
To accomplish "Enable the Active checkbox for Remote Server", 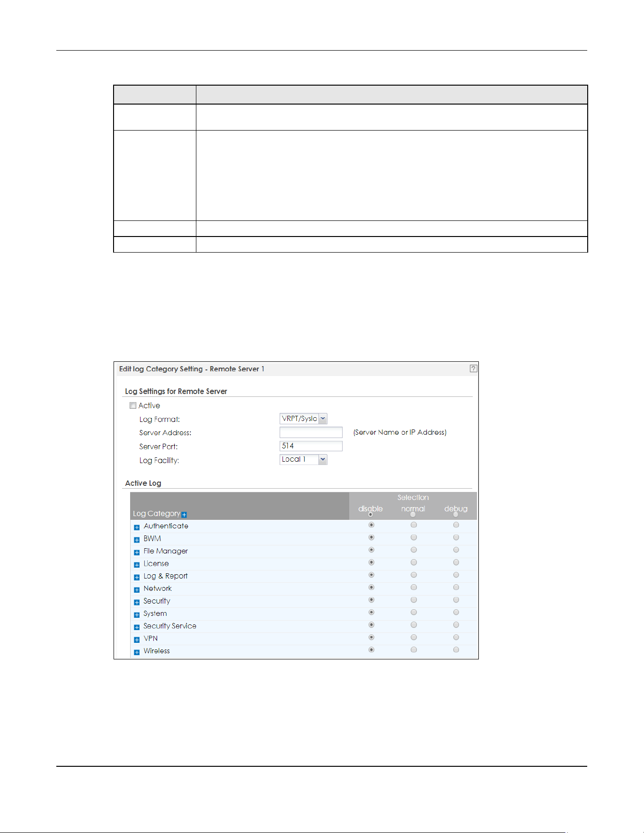I will (x=133, y=405).
